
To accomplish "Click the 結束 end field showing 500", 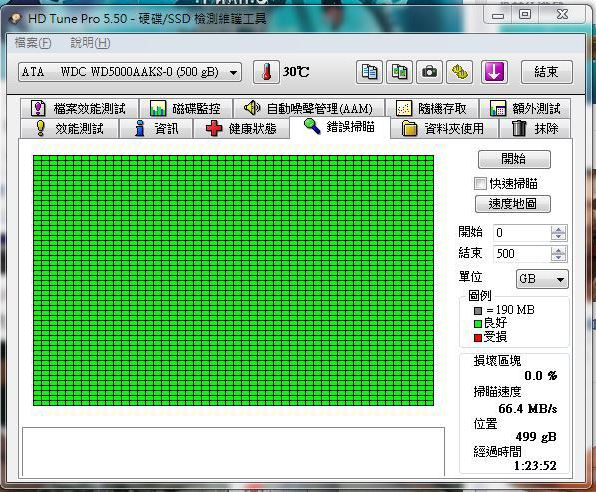I will click(x=522, y=254).
